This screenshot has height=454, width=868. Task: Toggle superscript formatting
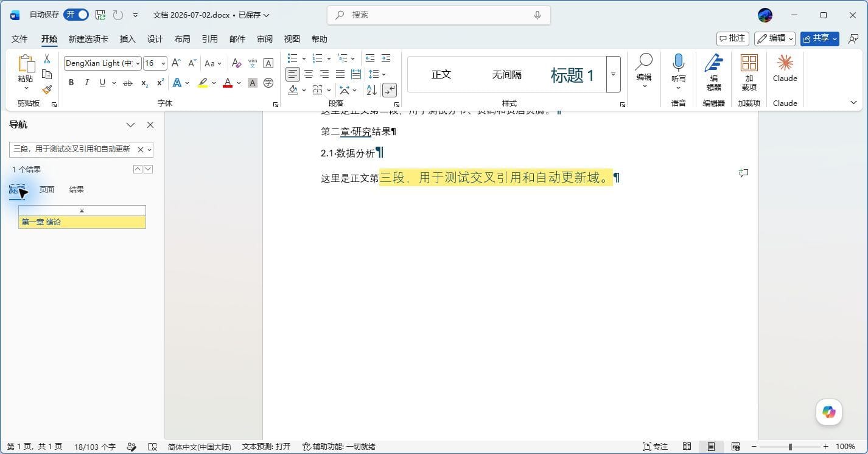tap(160, 83)
